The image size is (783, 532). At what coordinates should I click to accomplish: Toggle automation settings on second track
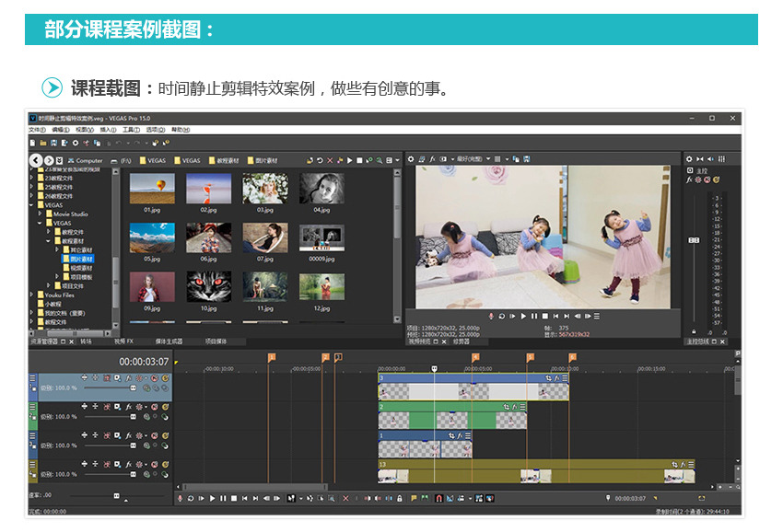pos(140,407)
